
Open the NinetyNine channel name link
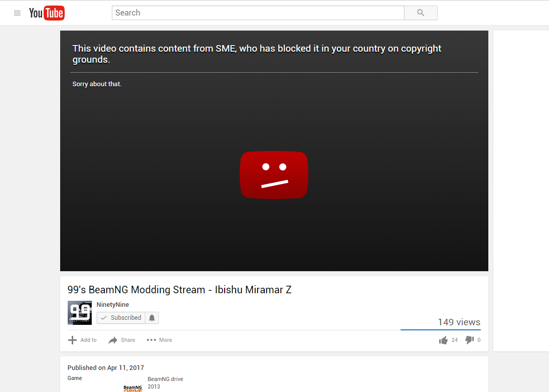coord(113,304)
